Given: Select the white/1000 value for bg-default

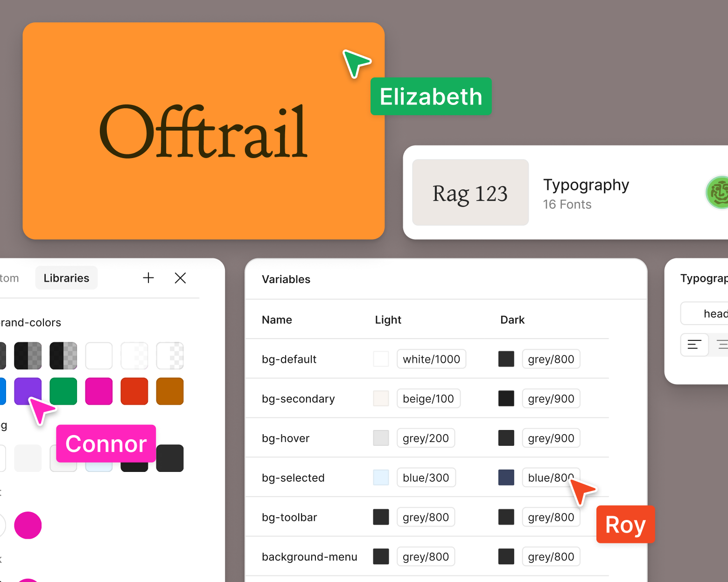Looking at the screenshot, I should [x=432, y=359].
